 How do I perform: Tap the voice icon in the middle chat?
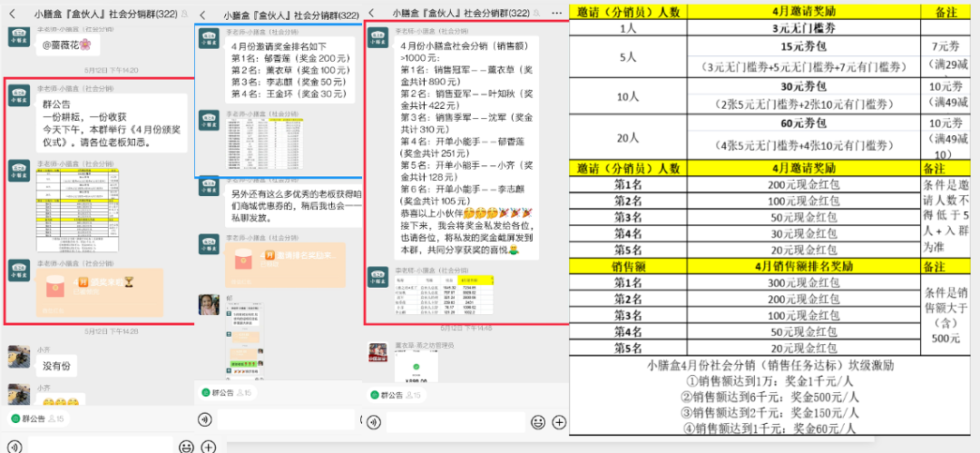click(x=205, y=420)
